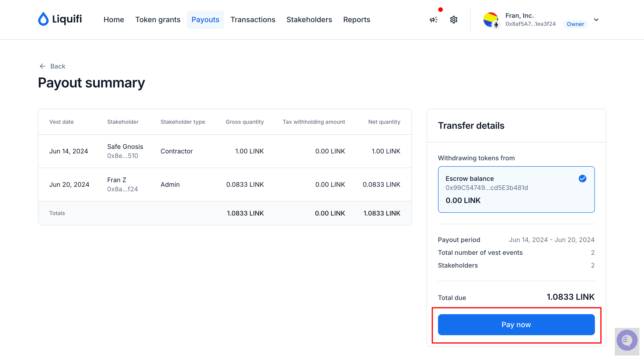Screen dimensions: 644x358
Task: Go to the Home tab
Action: 114,19
